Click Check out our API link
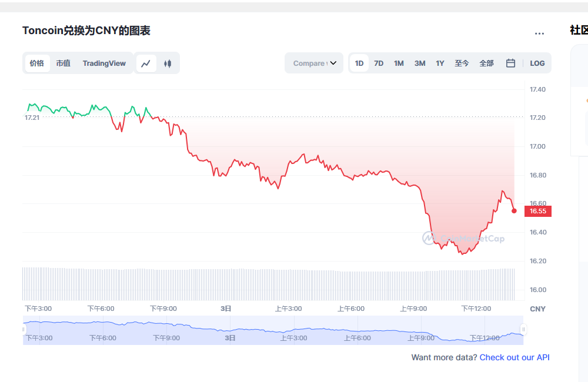 [514, 357]
